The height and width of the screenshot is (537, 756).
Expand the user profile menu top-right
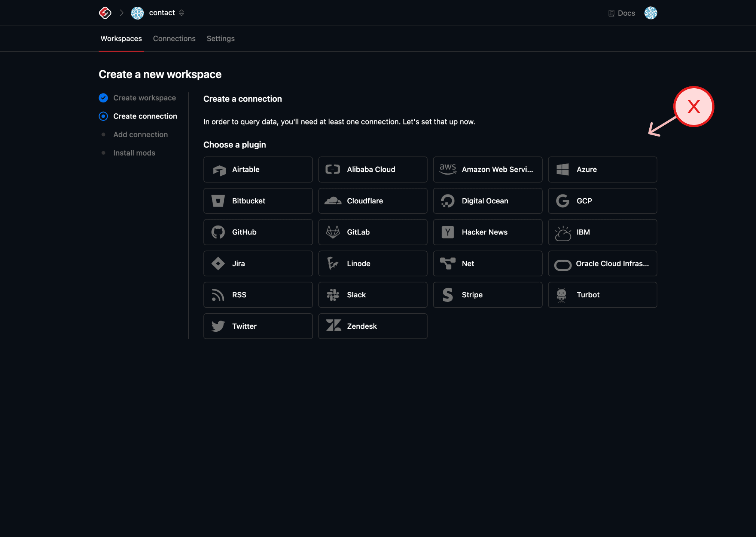(x=651, y=13)
